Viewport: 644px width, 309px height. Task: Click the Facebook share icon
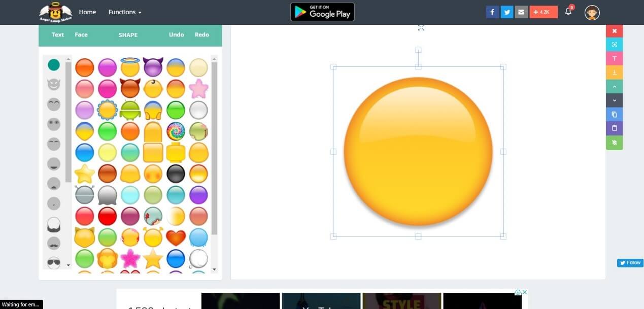point(492,12)
